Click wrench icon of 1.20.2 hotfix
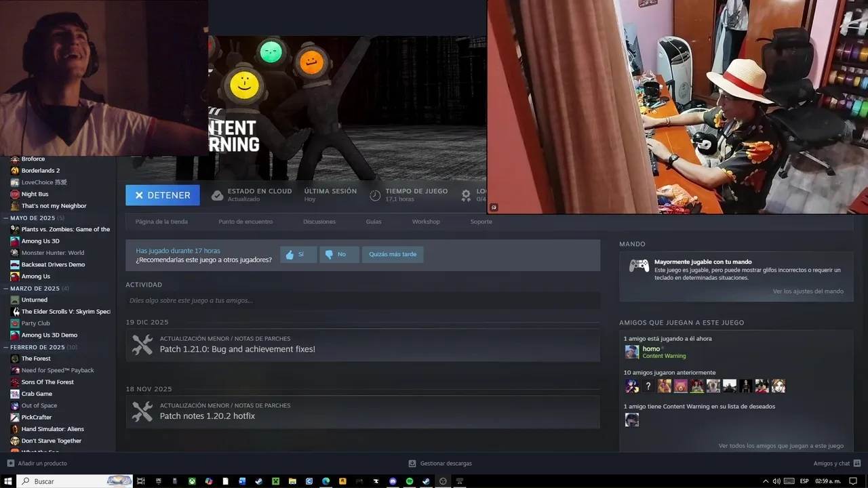The image size is (868, 488). pyautogui.click(x=142, y=411)
